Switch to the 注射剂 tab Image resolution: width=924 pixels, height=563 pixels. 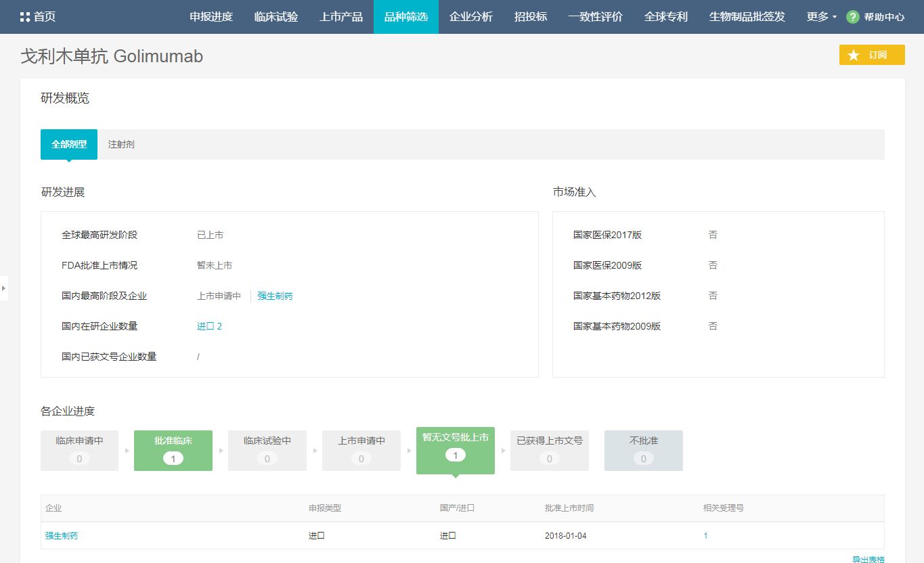pos(121,144)
